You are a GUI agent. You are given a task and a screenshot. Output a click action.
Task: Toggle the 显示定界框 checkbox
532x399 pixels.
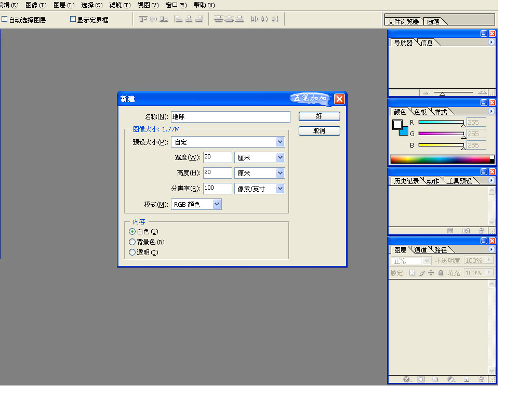73,19
